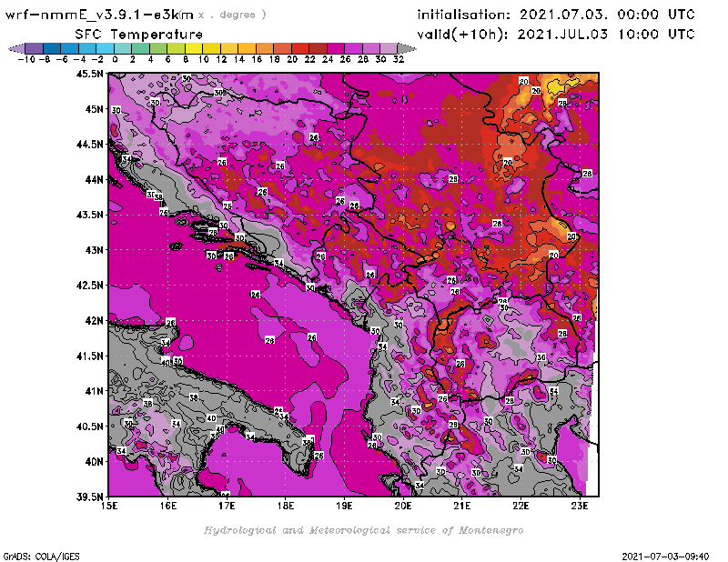Click the '16E' longitude label
Viewport: 728px width, 562px height.
pos(168,506)
